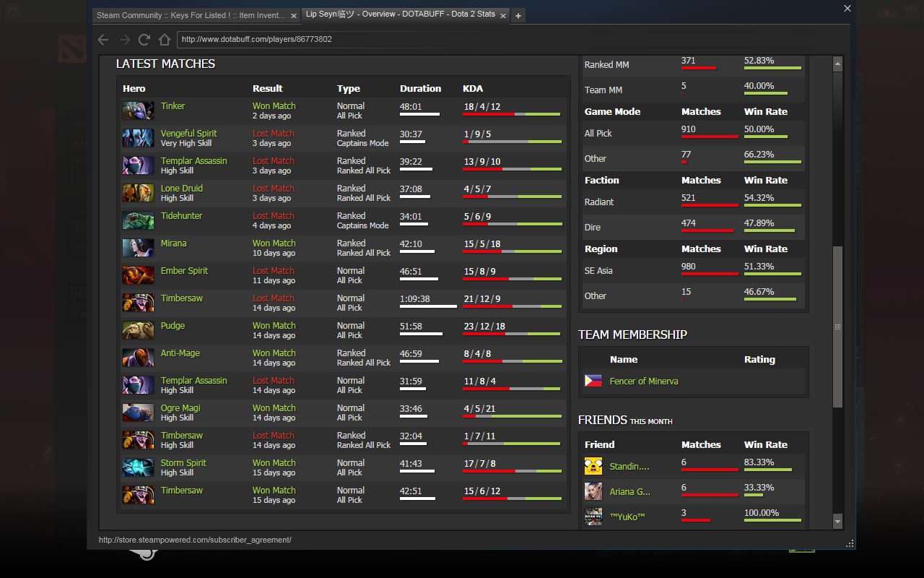Click the Philippines flag beside Fencer of Minerva
Screen dimensions: 924x578
pyautogui.click(x=593, y=381)
